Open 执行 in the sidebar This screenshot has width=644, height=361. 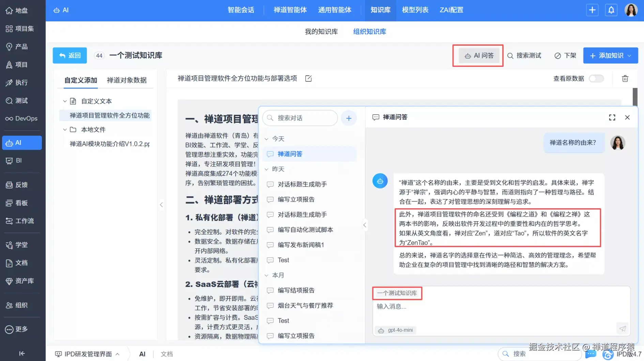[x=17, y=83]
